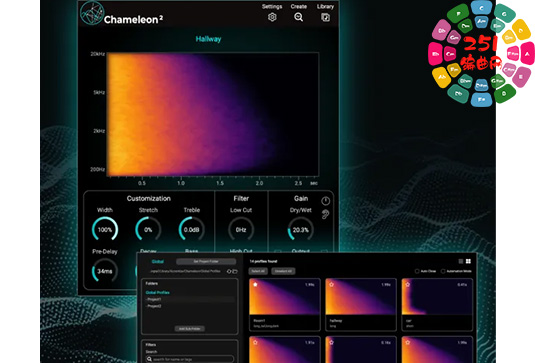Viewport: 535px width, 363px height.
Task: Click the Stretch knob at 0%
Action: point(148,230)
